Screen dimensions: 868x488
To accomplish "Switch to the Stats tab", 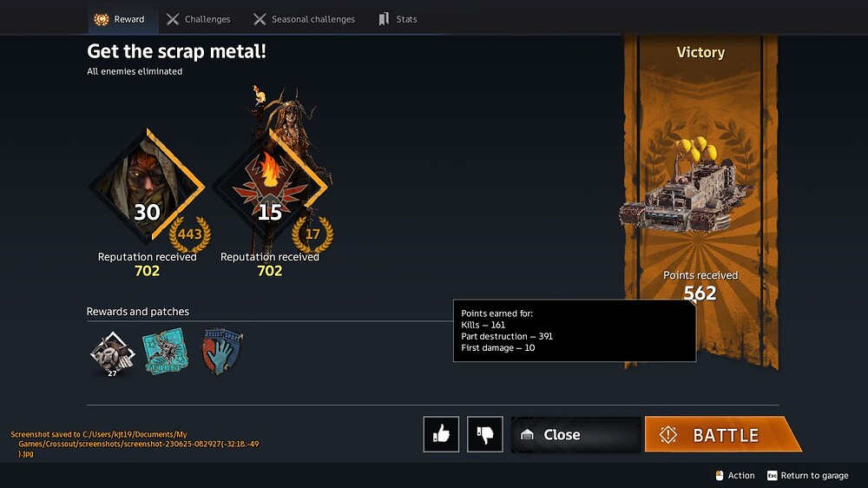I will [398, 19].
